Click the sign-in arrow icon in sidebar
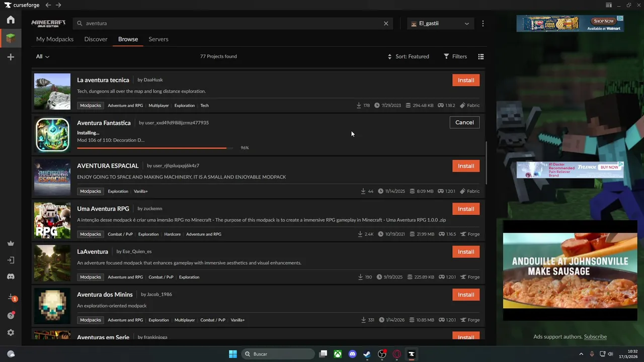644x362 pixels. [11, 260]
